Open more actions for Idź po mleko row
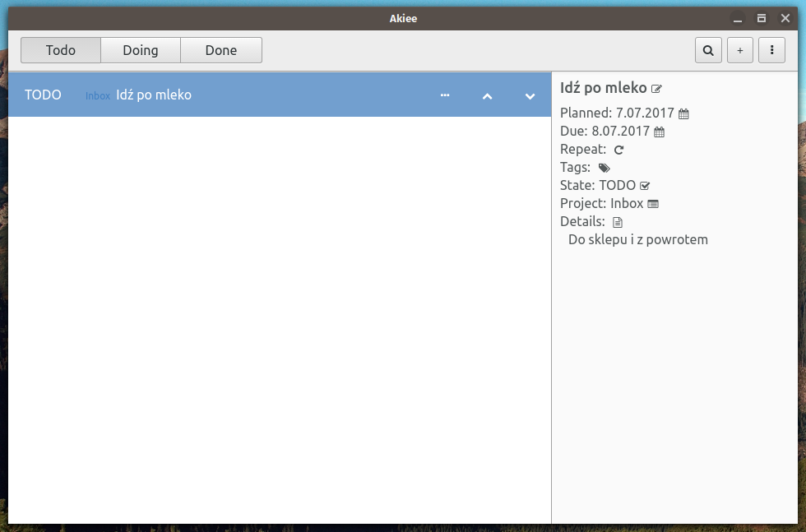This screenshot has width=806, height=532. pos(445,95)
